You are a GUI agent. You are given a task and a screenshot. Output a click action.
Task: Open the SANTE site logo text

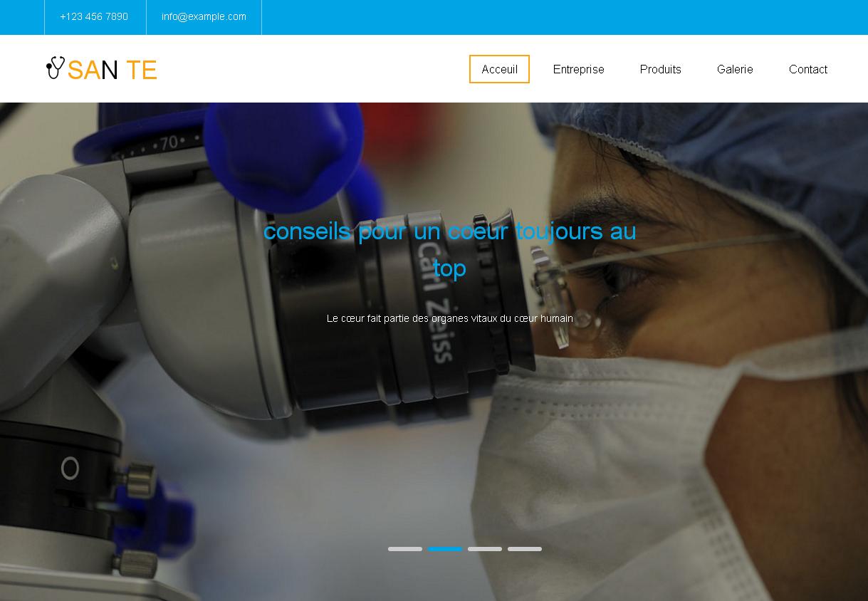(112, 70)
